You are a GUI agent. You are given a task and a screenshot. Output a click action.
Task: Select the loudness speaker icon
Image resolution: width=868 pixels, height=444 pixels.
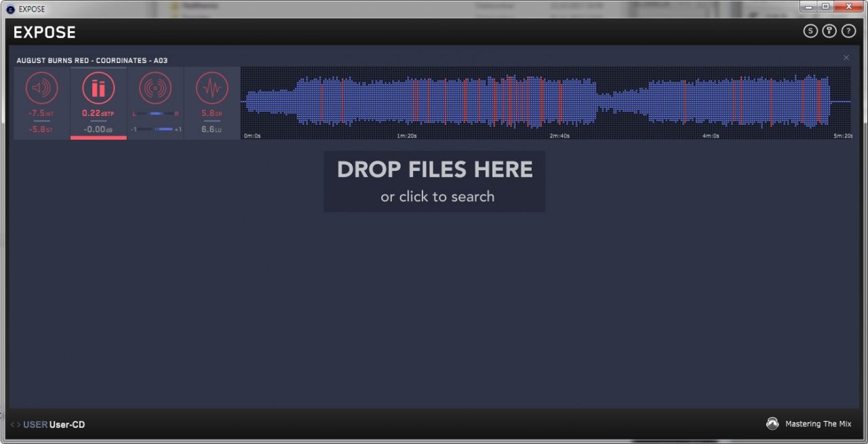(x=42, y=88)
